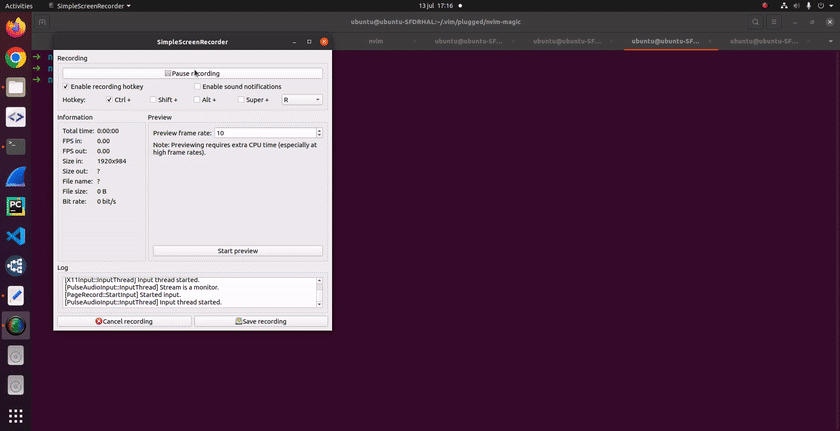Check the Super + hotkey modifier
This screenshot has width=840, height=431.
pos(241,100)
